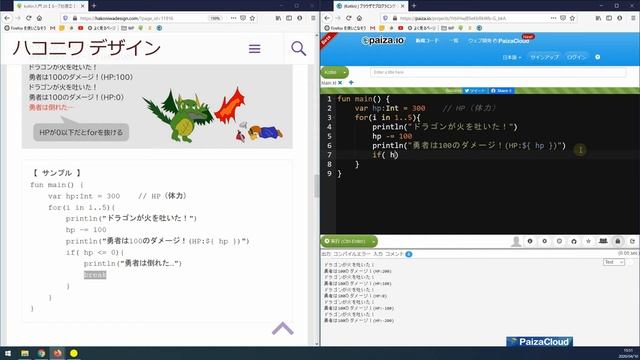Click the サインアップ button
The height and width of the screenshot is (360, 640).
click(544, 57)
